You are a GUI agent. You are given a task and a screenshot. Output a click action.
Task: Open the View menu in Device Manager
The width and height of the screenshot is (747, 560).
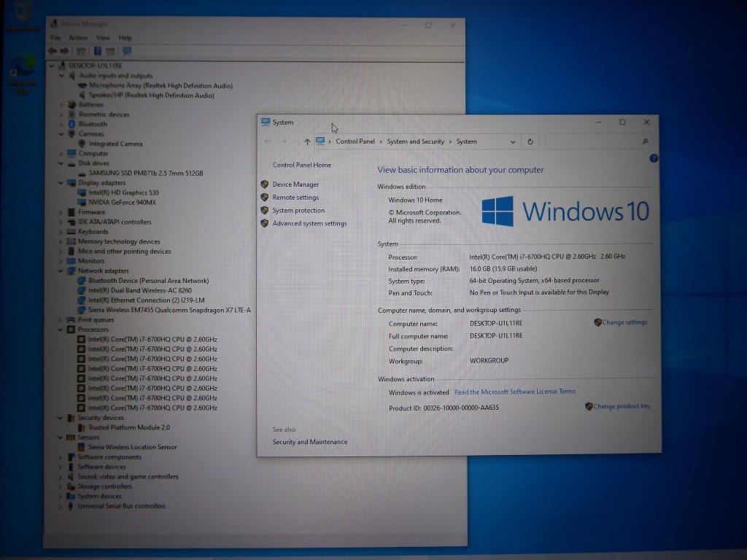click(x=103, y=38)
